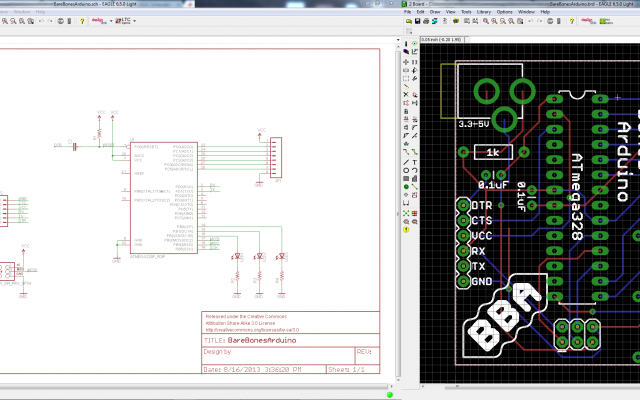Select the Rectangle tool
The image size is (640, 400).
pos(406,178)
